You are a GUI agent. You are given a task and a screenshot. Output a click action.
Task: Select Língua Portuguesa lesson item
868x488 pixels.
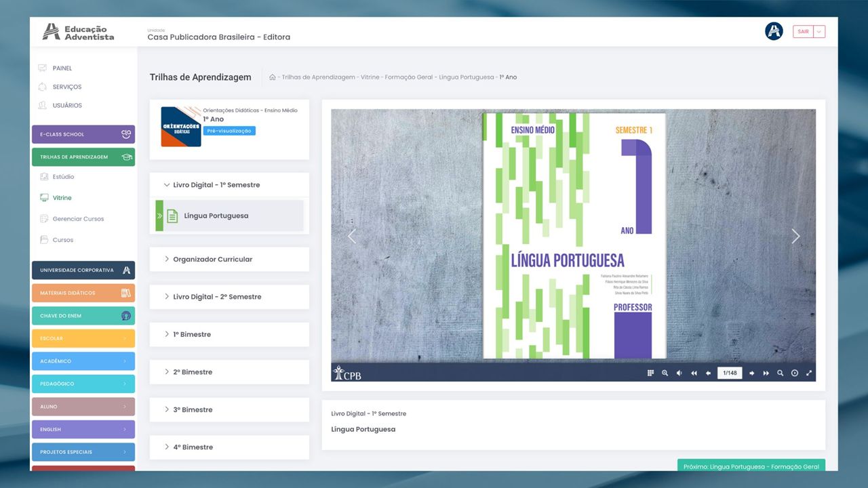[229, 216]
